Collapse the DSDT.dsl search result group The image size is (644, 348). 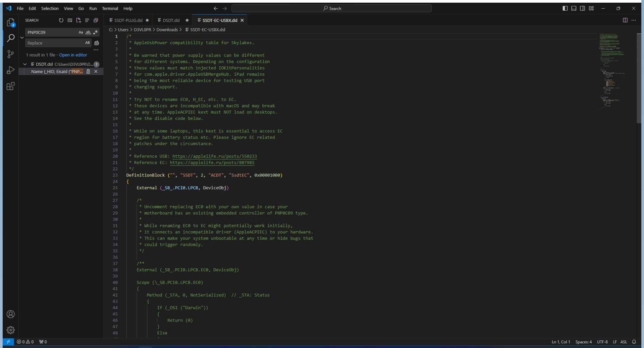25,64
